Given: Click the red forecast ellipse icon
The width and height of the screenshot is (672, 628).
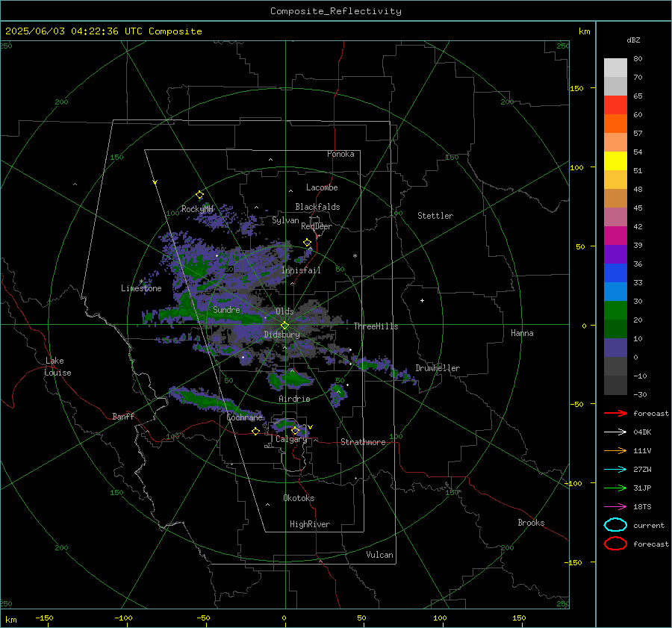Looking at the screenshot, I should [615, 544].
